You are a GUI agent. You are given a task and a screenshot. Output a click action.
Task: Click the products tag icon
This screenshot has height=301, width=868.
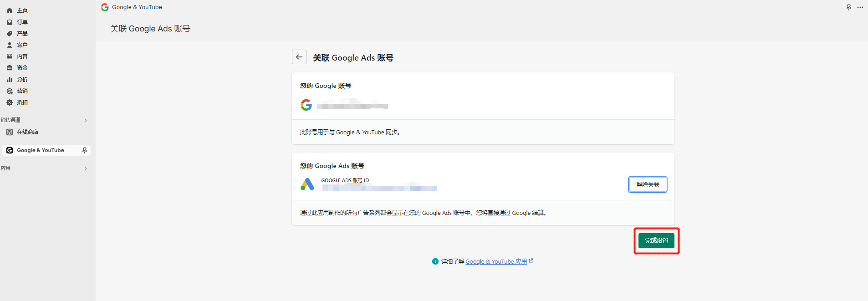point(10,34)
